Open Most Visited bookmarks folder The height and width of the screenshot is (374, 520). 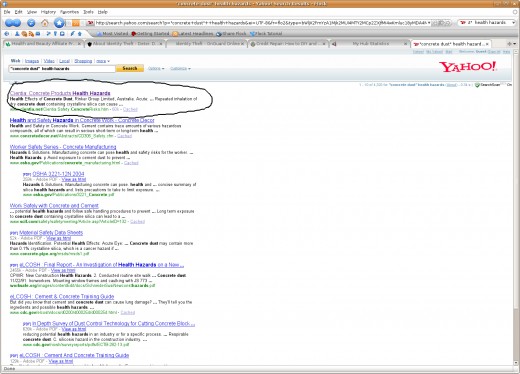[112, 34]
